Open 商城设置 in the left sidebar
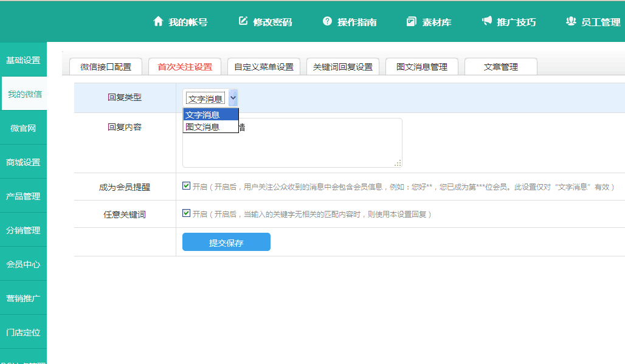Viewport: 625px width, 364px height. point(23,162)
